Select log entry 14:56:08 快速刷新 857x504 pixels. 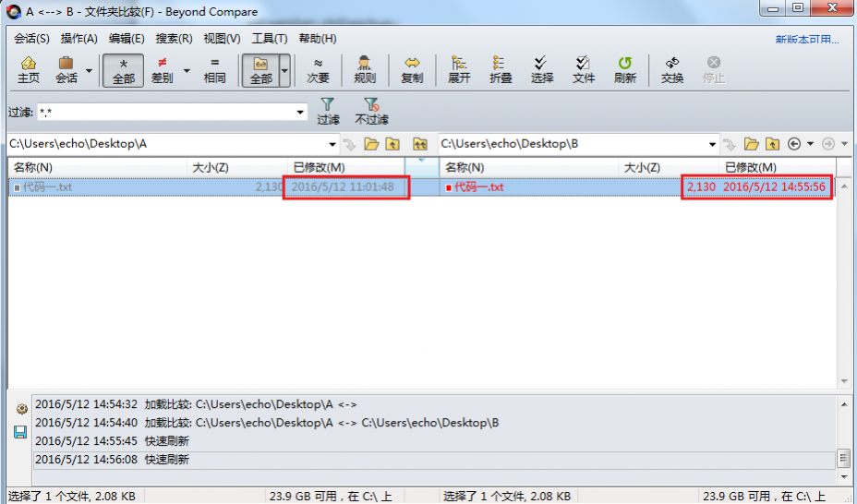coord(434,460)
